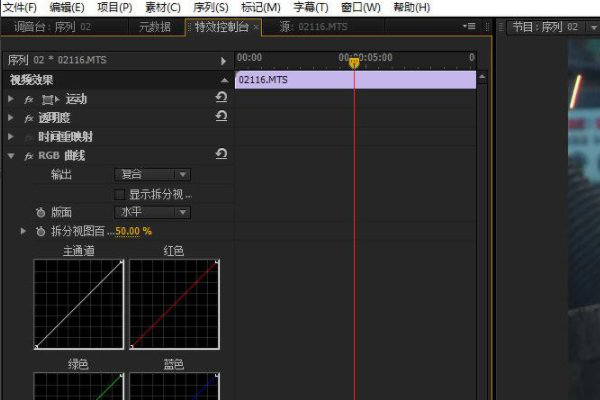The width and height of the screenshot is (600, 400).
Task: Click the 02116.MTS clip bar in timeline
Action: click(355, 80)
